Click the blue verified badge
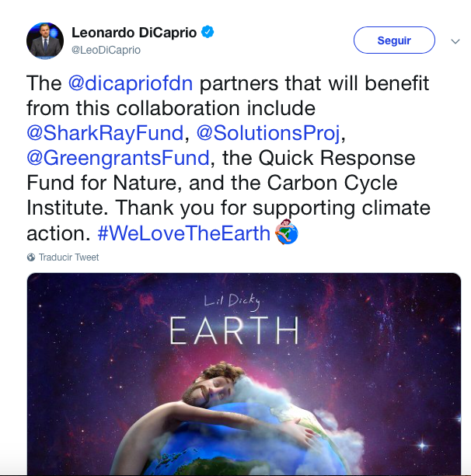The image size is (471, 476). 208,32
